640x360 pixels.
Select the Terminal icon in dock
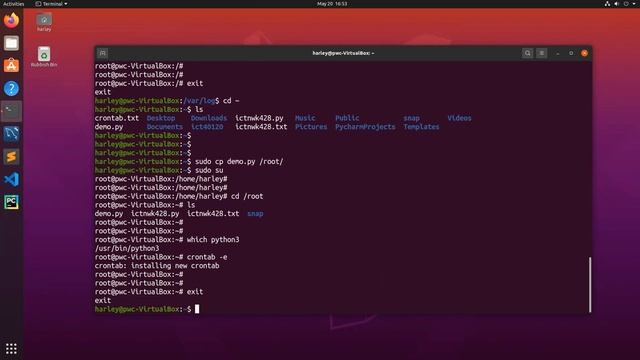point(11,111)
